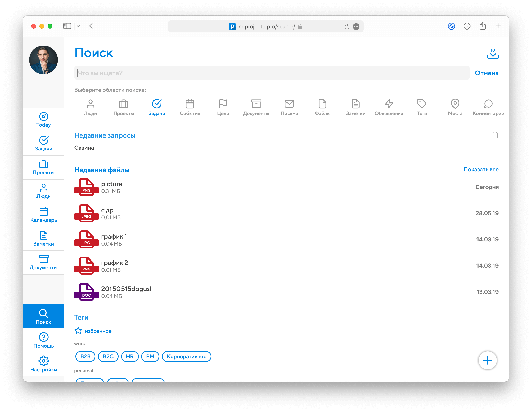Enable the Файлы search area filter
The width and height of the screenshot is (532, 412).
tap(322, 107)
